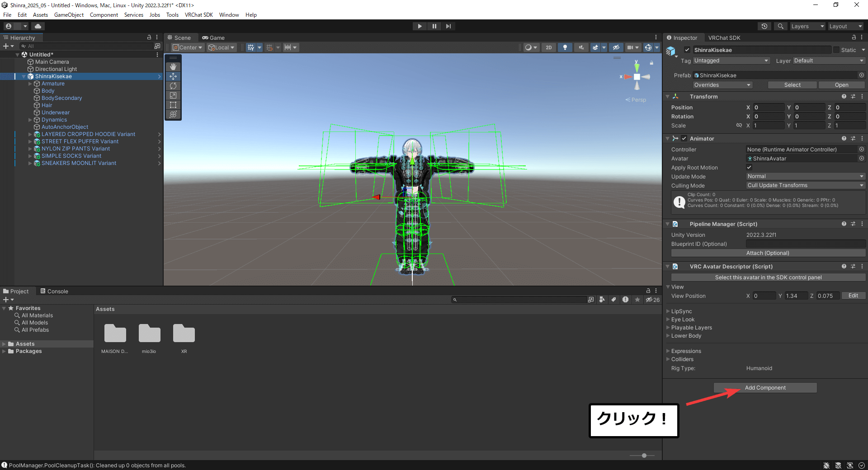The width and height of the screenshot is (868, 470).
Task: Expand the Expressions section
Action: (x=668, y=351)
